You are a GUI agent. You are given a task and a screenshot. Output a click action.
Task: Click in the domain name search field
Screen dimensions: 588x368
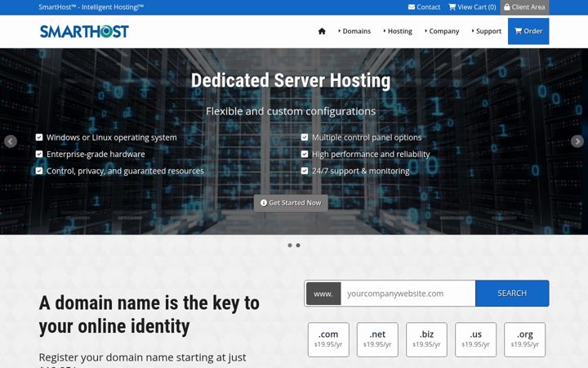(408, 294)
